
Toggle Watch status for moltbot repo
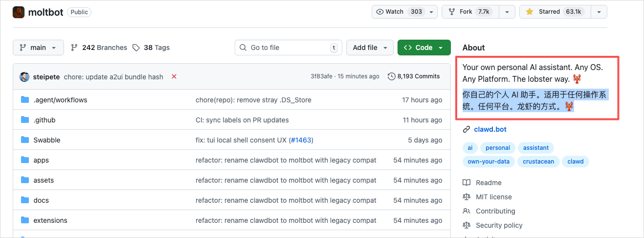tap(400, 12)
